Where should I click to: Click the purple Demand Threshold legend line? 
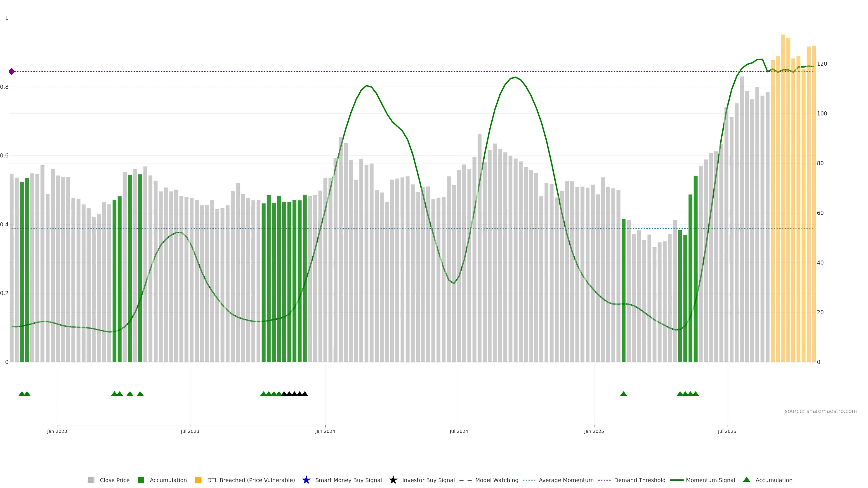click(604, 480)
